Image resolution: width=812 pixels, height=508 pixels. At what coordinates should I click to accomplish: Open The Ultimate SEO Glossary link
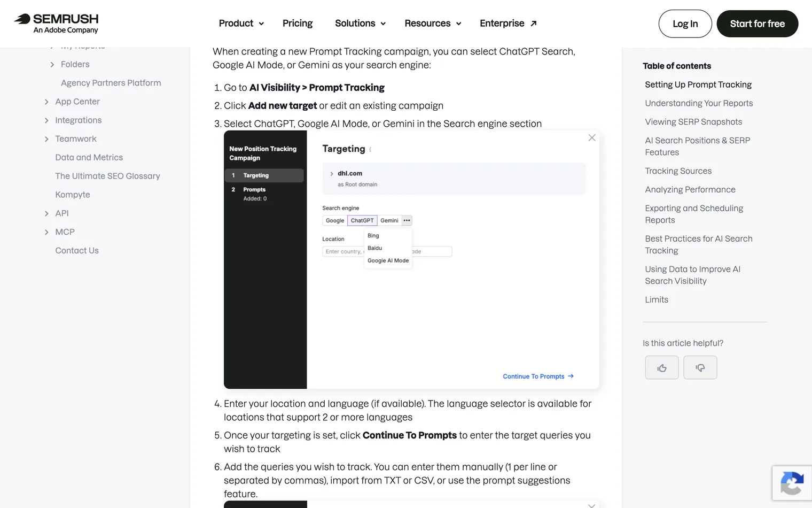(x=107, y=176)
